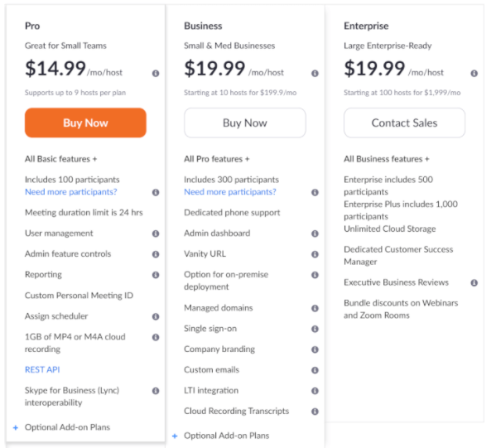Click info icon for Single sign-on

coord(315,329)
